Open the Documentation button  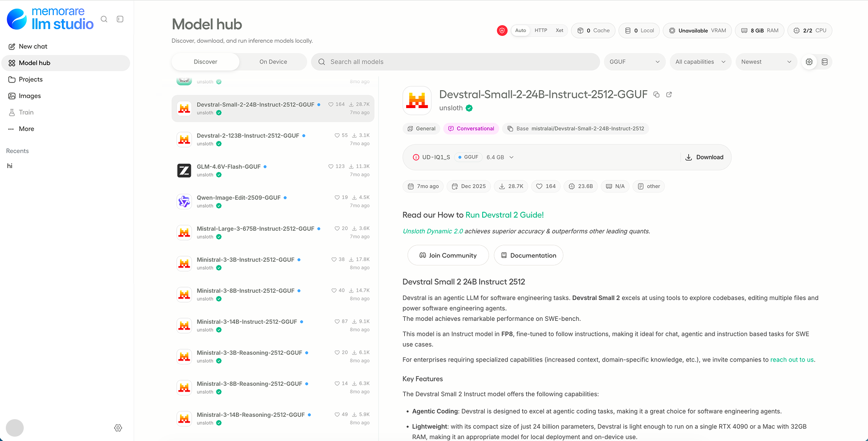pos(528,255)
